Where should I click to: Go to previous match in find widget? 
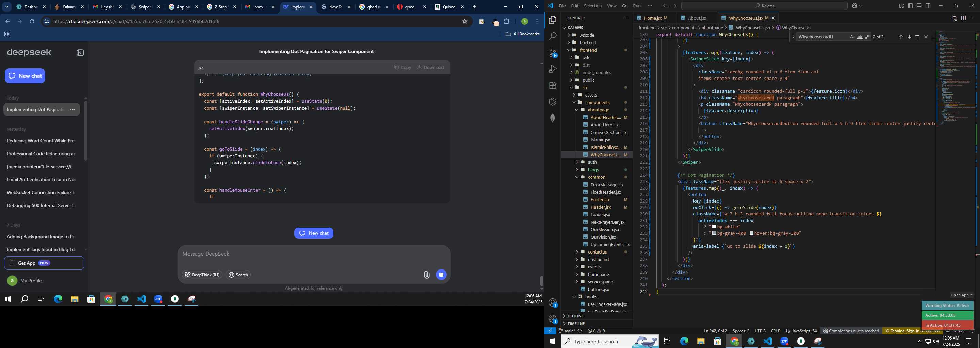point(900,37)
